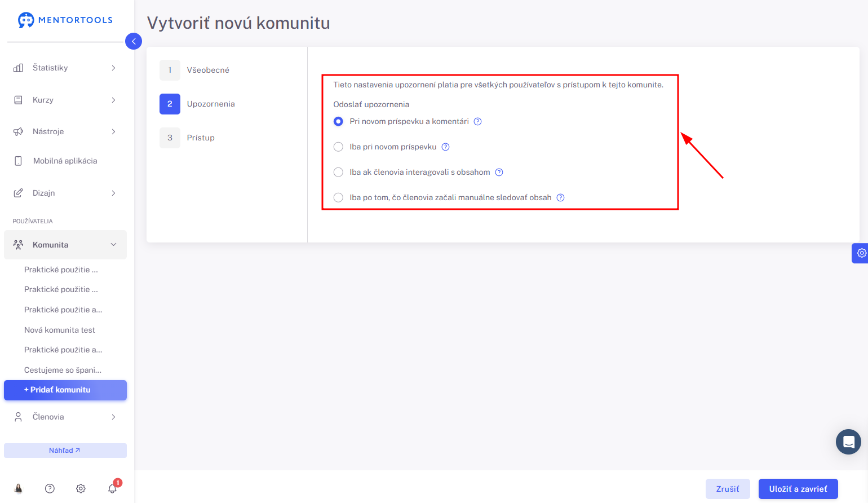
Task: Select 'Iba pri novom príspevku' radio option
Action: 338,147
